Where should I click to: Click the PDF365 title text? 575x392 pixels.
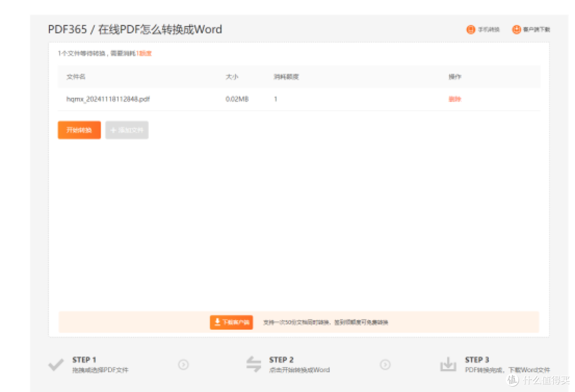point(68,29)
